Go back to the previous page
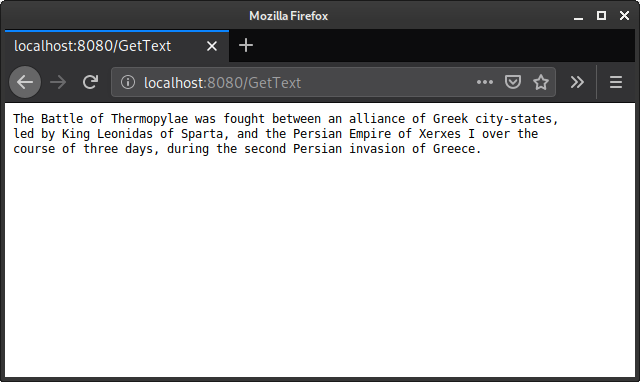This screenshot has height=382, width=640. click(25, 82)
